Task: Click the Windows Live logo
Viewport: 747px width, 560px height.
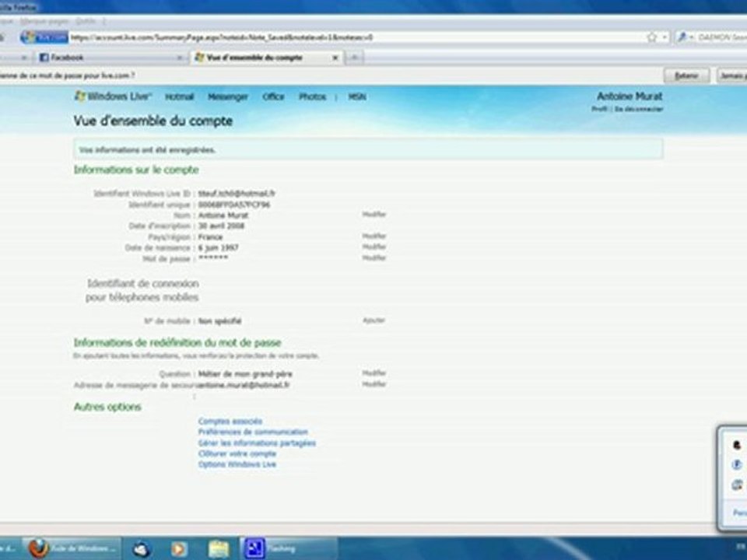Action: click(x=113, y=96)
